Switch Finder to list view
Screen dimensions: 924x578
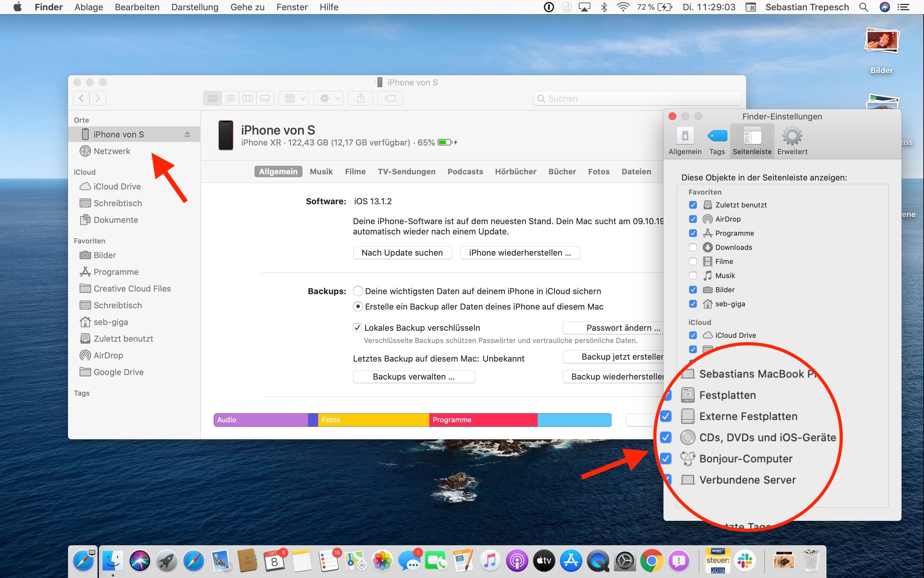coord(230,98)
